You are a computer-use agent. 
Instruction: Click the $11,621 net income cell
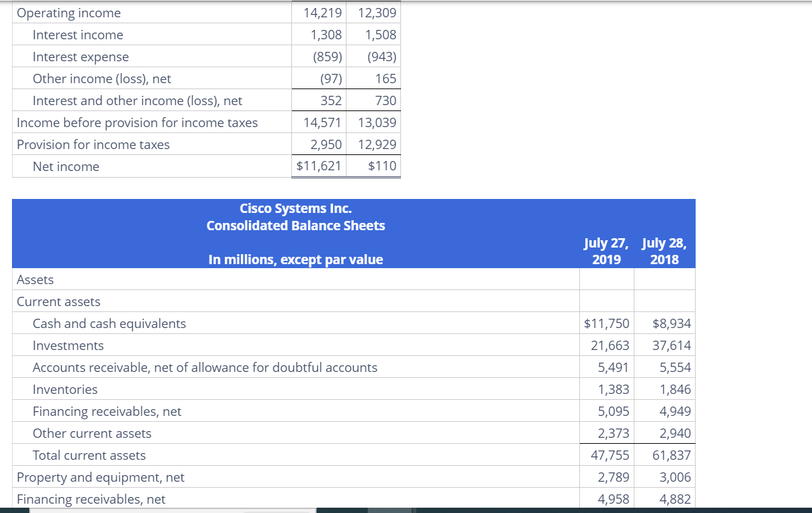point(319,166)
